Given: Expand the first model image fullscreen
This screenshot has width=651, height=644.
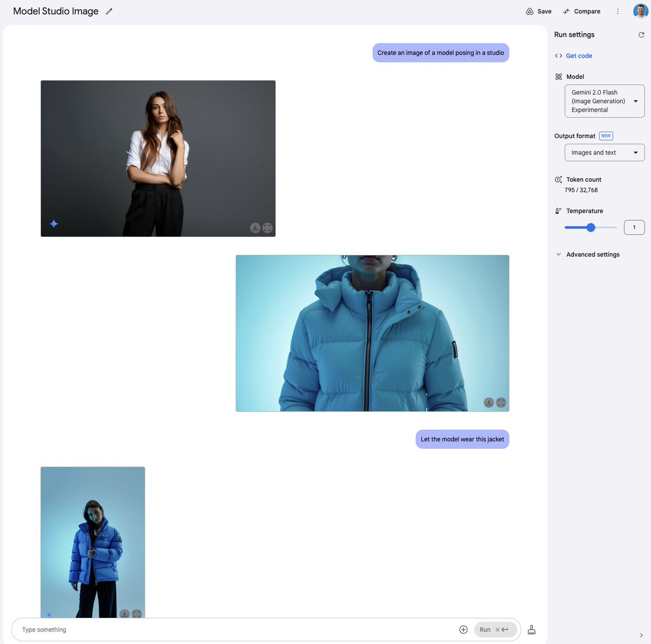Looking at the screenshot, I should 267,228.
